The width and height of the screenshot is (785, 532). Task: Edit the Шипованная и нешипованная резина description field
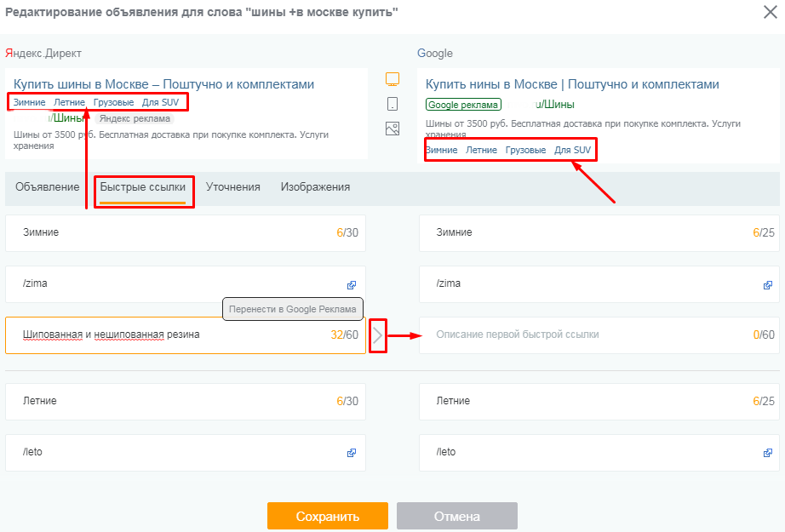(186, 335)
